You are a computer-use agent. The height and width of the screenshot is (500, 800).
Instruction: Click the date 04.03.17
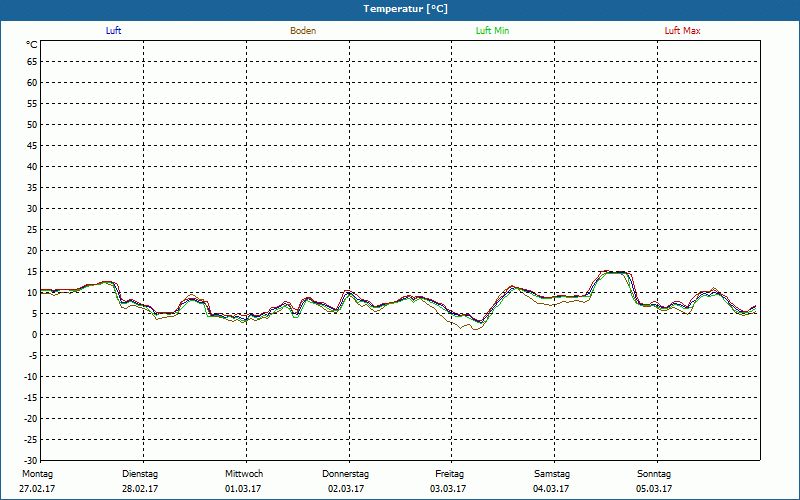coord(551,489)
